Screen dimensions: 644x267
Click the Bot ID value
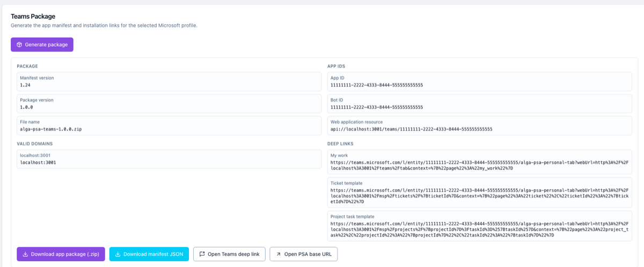click(x=377, y=107)
